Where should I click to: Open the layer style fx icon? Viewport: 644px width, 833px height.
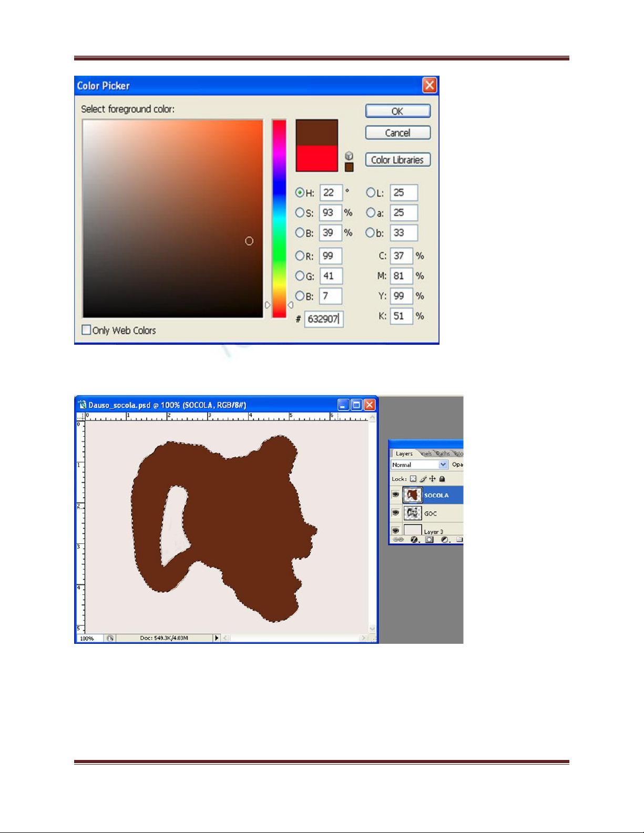(414, 540)
